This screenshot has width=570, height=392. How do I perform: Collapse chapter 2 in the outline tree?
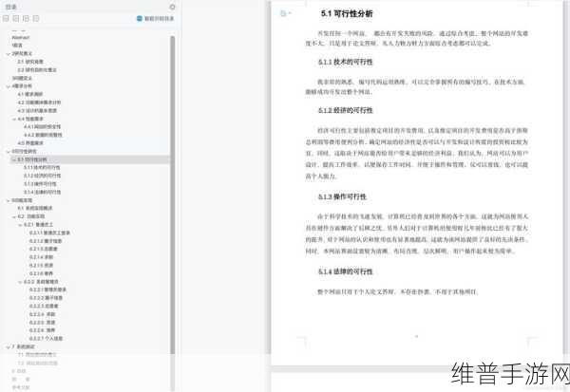[9, 54]
